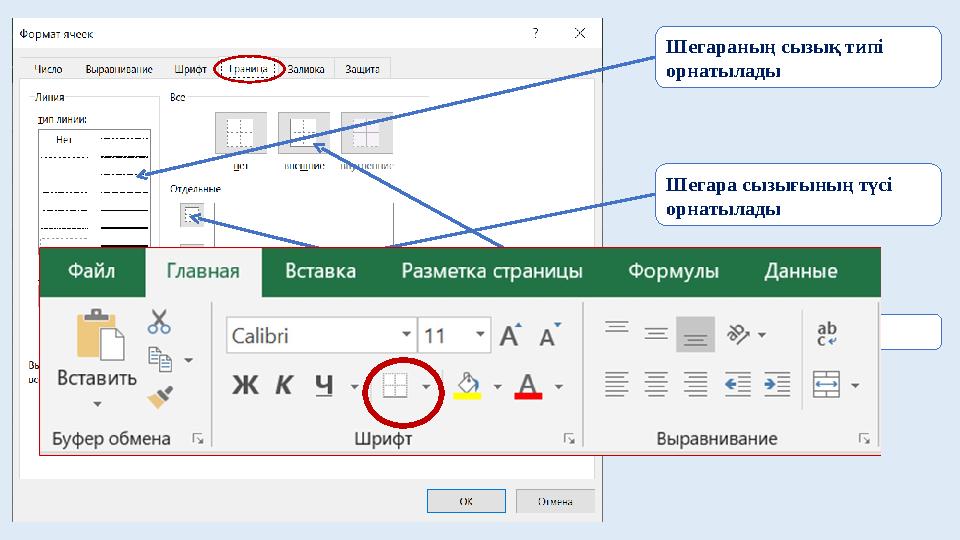Switch to the Шрифт tab in the dialog
Image resolution: width=960 pixels, height=540 pixels.
pos(190,69)
